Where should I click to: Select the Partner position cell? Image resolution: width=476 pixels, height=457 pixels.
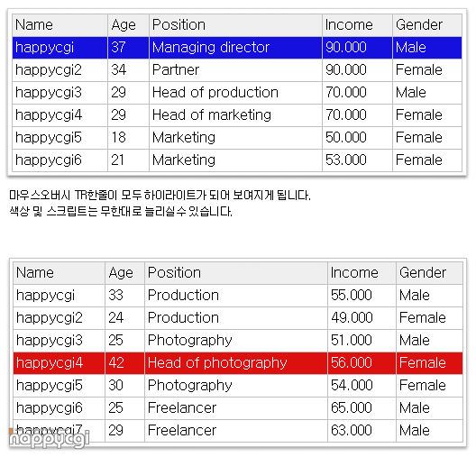pyautogui.click(x=235, y=70)
